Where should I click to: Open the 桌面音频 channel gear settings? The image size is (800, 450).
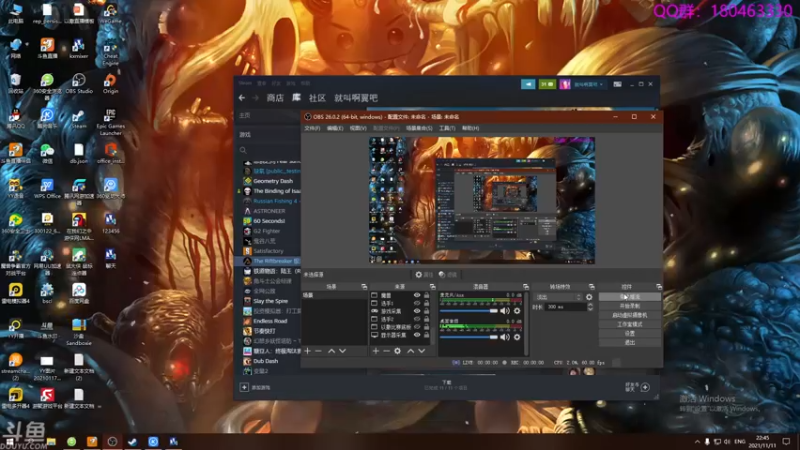[x=517, y=337]
